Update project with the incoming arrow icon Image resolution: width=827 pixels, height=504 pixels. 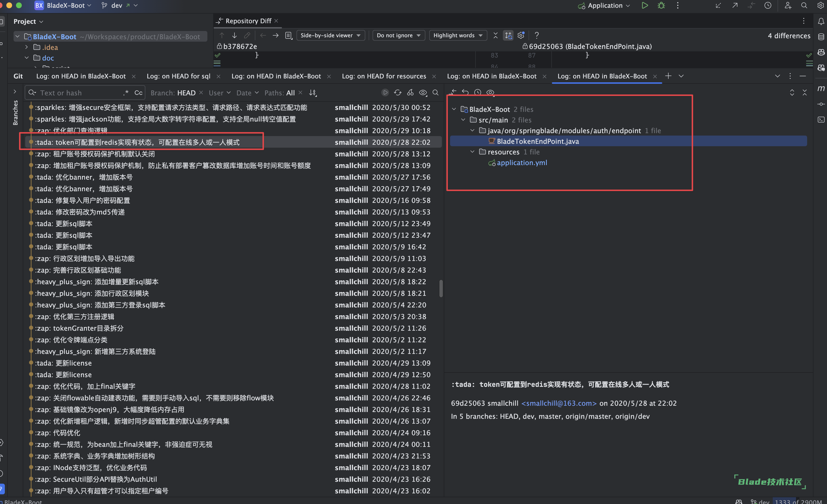[718, 5]
